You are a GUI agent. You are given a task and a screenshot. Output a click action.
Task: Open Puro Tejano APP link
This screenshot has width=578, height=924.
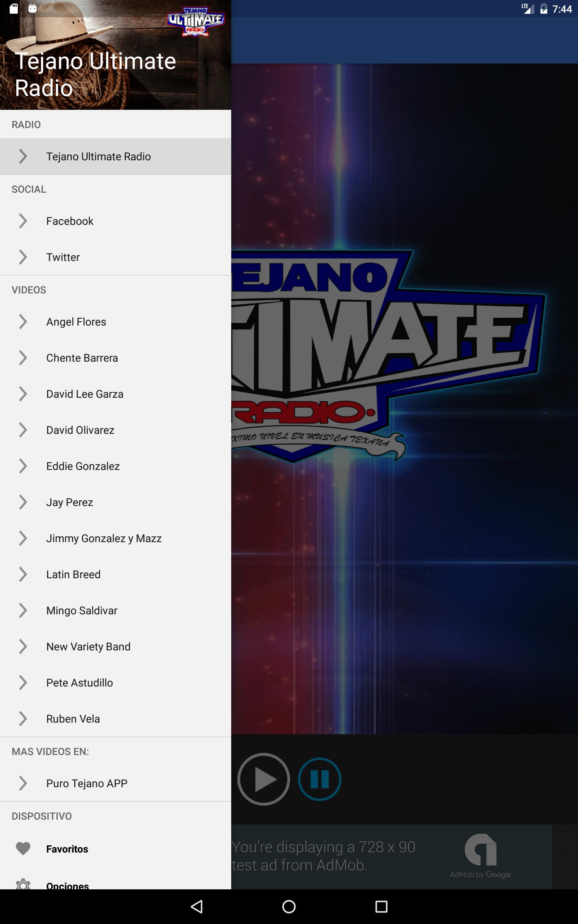[x=116, y=783]
